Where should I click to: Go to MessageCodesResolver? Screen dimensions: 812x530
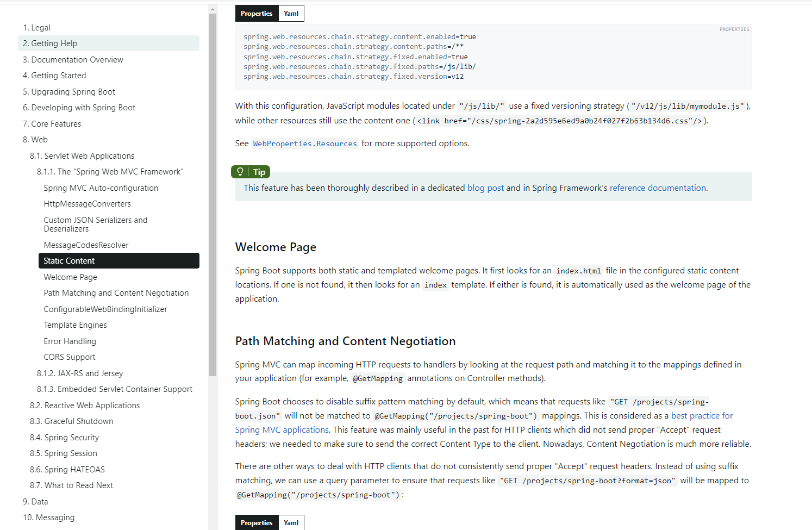(86, 245)
